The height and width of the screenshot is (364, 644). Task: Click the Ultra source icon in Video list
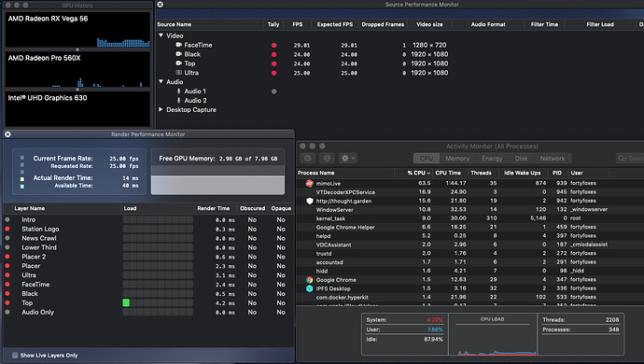click(x=178, y=73)
